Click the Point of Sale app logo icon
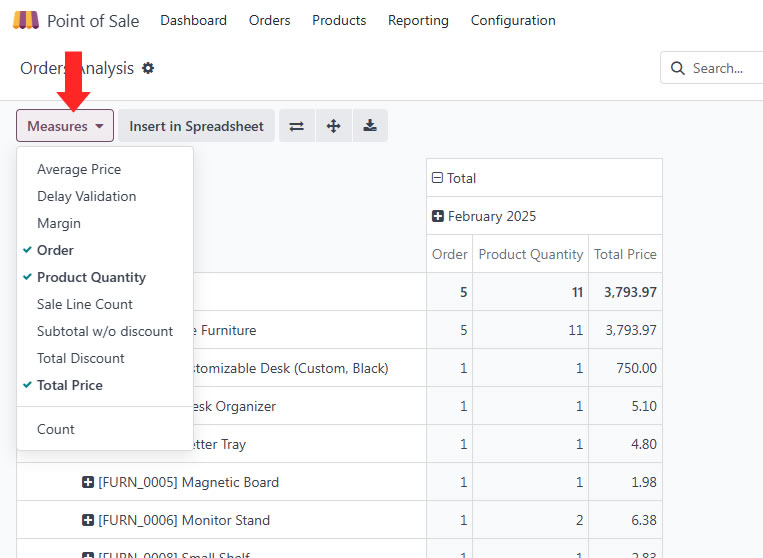 26,20
